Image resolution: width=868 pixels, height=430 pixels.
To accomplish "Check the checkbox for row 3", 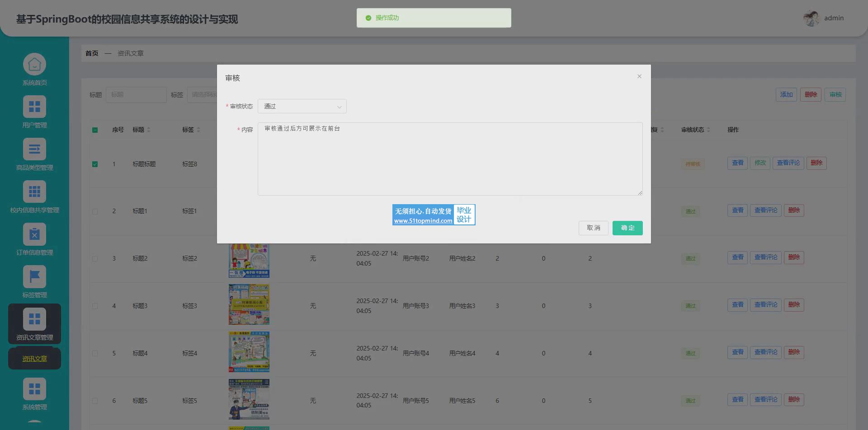I will coord(95,259).
